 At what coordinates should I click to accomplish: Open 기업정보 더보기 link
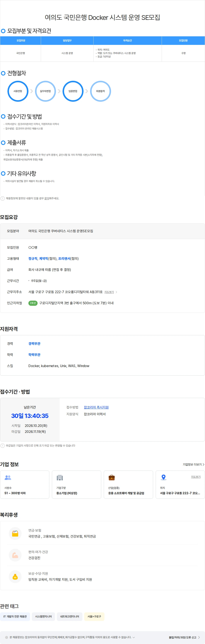click(193, 465)
